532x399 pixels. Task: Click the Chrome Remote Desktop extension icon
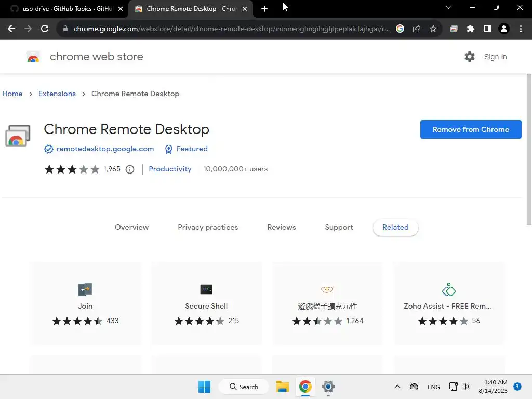(x=18, y=136)
